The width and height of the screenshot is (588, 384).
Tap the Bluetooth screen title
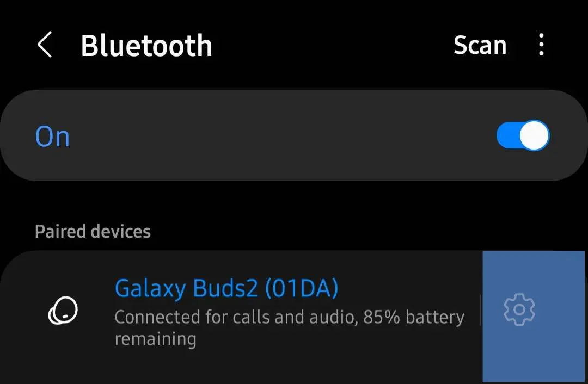tap(146, 46)
